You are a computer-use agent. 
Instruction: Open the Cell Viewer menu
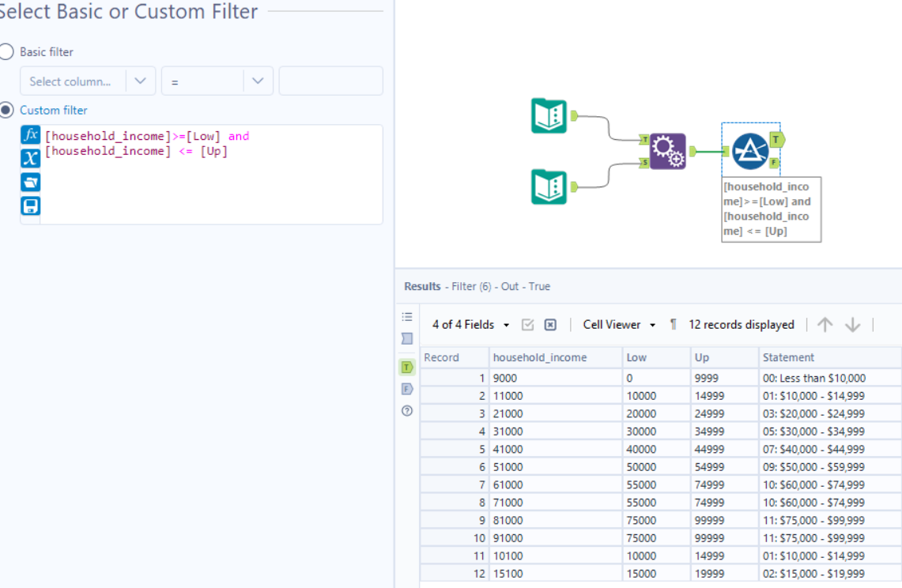620,325
